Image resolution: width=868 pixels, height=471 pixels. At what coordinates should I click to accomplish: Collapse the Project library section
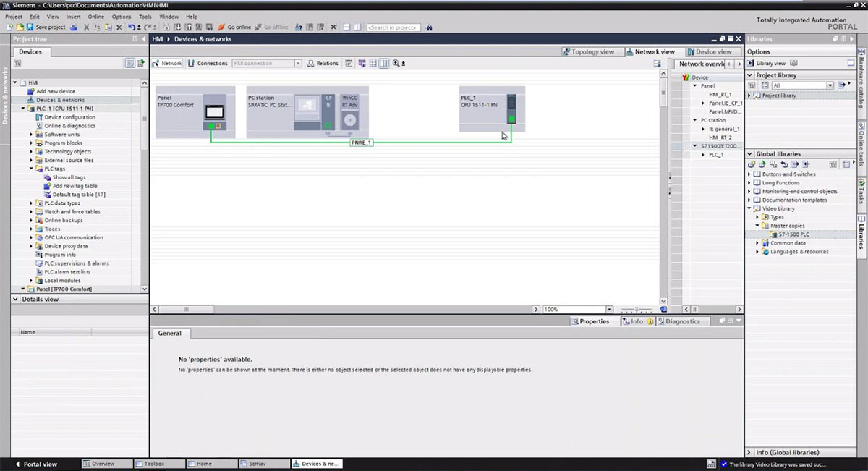tap(751, 75)
